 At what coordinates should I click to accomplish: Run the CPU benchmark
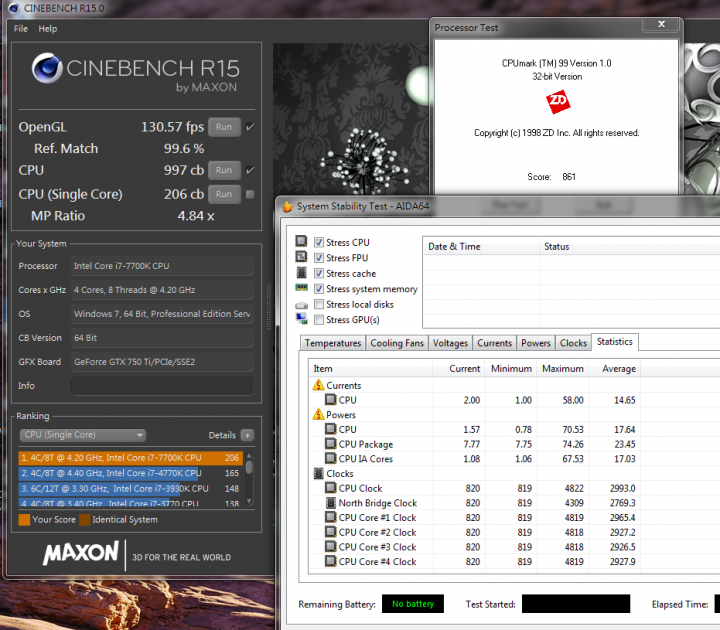(224, 170)
